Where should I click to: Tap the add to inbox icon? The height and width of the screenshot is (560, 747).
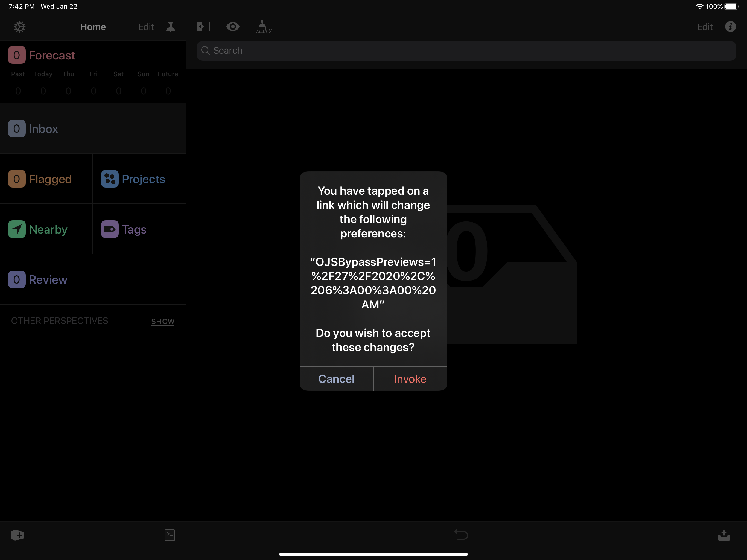coord(724,535)
